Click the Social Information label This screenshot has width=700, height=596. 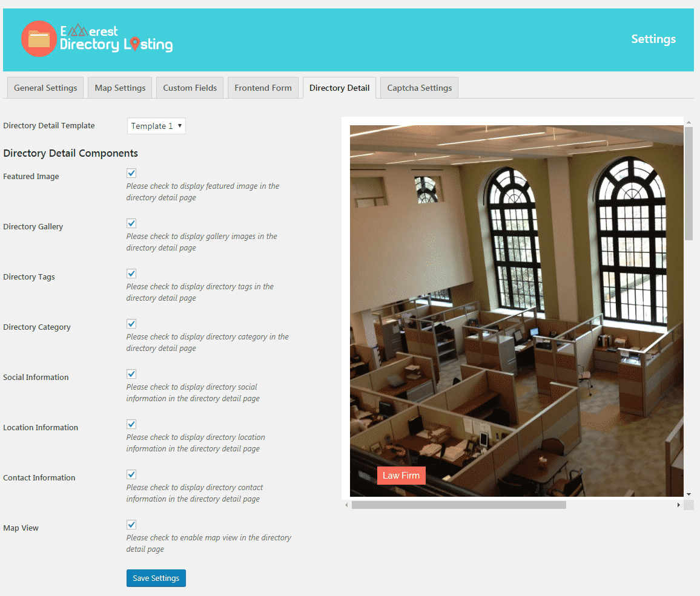(x=36, y=377)
